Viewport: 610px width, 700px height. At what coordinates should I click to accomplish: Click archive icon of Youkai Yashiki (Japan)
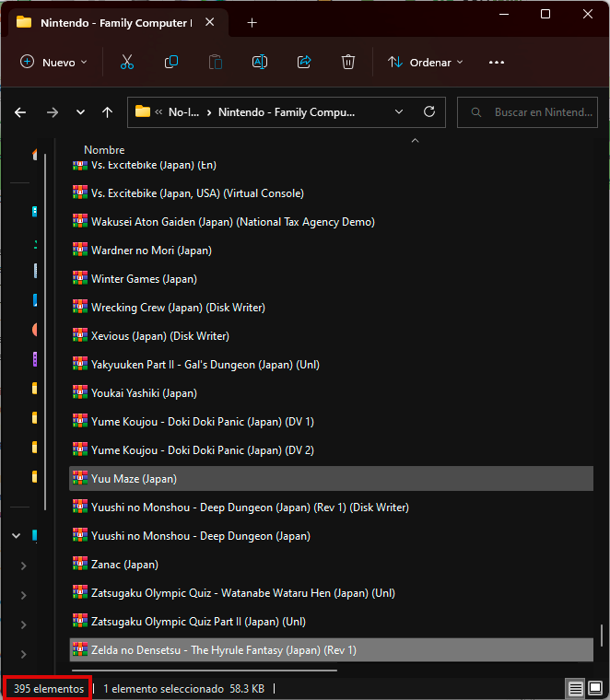point(80,392)
